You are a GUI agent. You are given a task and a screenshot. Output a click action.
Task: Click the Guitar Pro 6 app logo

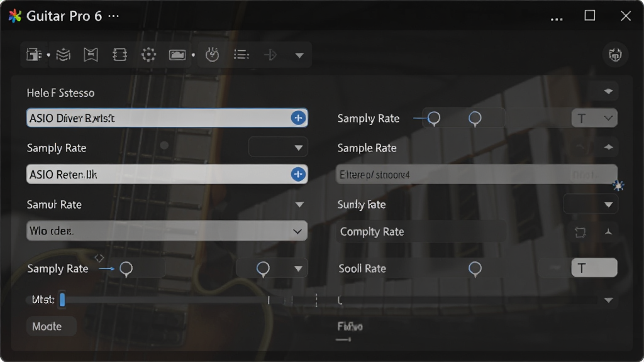15,16
